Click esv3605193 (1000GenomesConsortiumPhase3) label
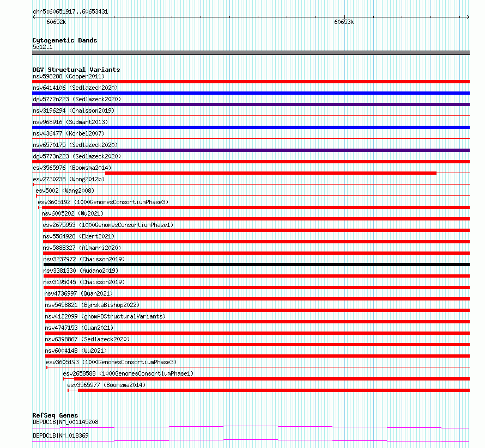This screenshot has height=448, width=485. (x=111, y=362)
